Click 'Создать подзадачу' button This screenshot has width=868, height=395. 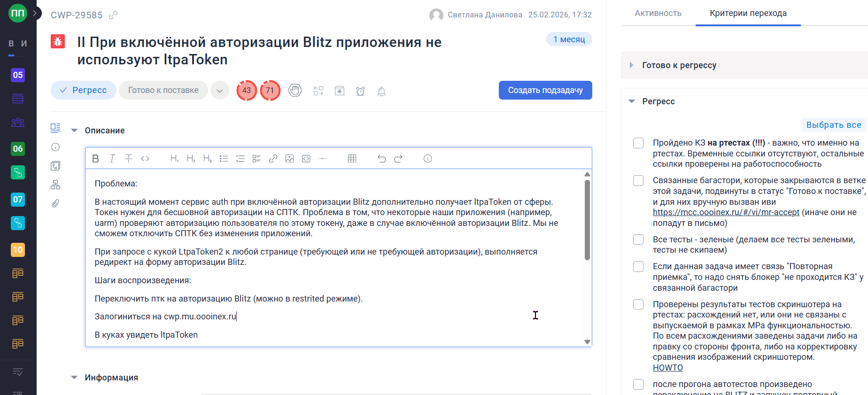(x=545, y=90)
